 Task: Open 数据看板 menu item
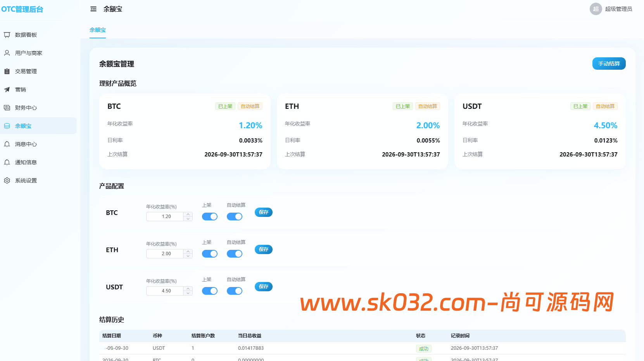(38, 35)
